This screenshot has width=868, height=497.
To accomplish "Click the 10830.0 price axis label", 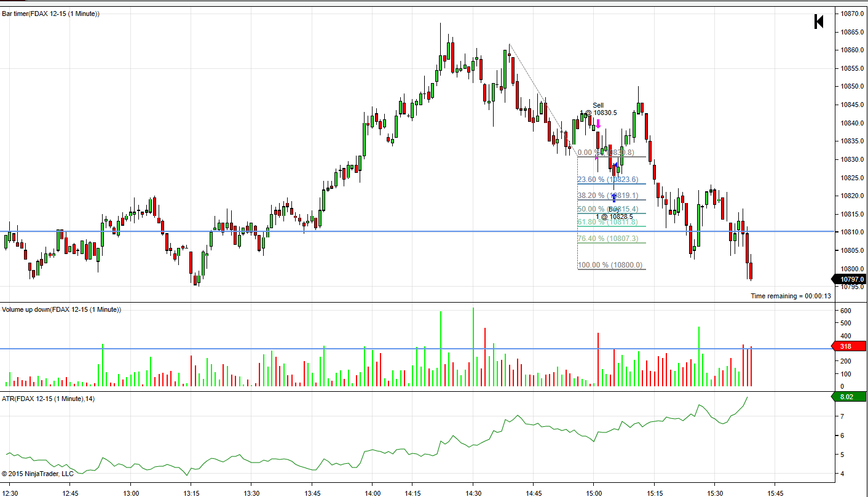I will click(853, 159).
